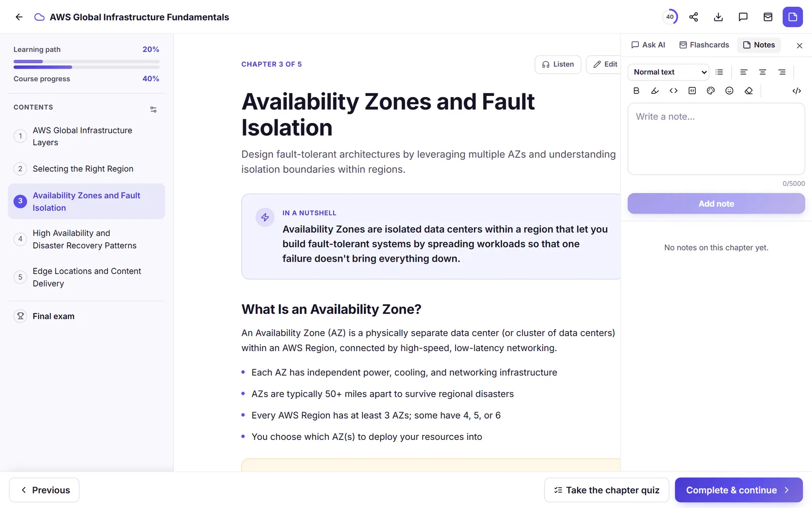The height and width of the screenshot is (508, 812).
Task: Select chapter 3 Availability Zones and Fault Isolation
Action: [x=86, y=201]
